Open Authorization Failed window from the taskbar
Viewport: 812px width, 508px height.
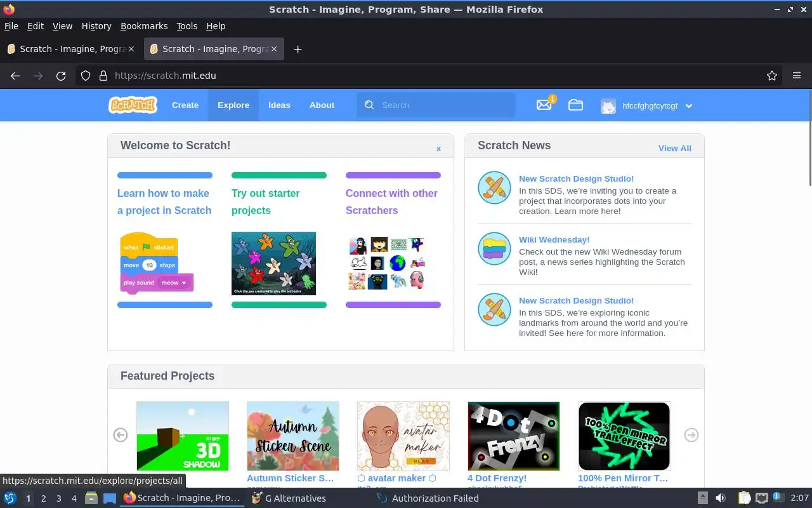coord(428,498)
